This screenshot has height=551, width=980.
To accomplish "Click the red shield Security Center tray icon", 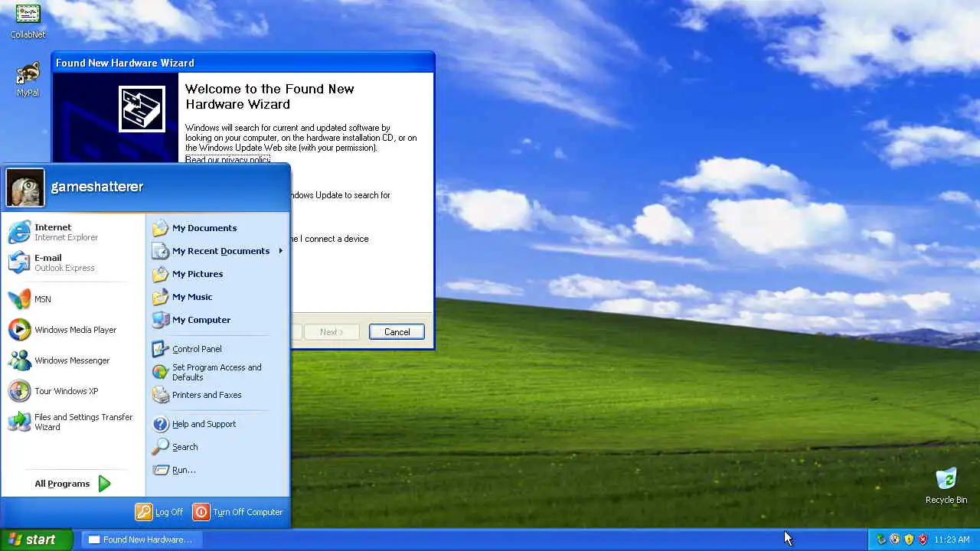I will tap(923, 540).
